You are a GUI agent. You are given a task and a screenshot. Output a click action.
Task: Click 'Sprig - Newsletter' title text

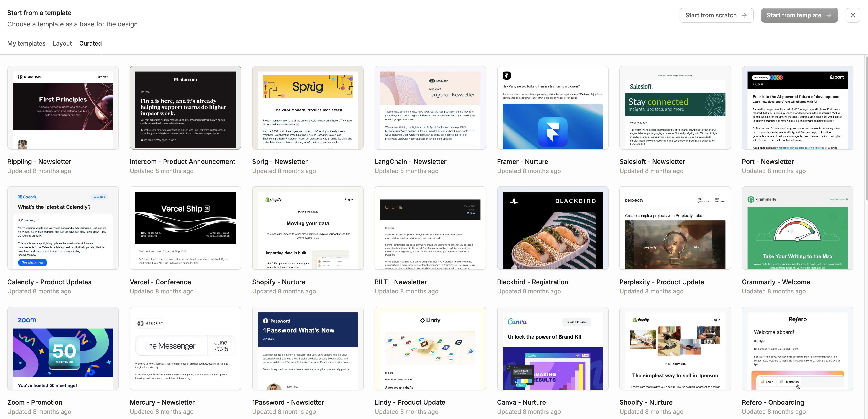(x=280, y=161)
